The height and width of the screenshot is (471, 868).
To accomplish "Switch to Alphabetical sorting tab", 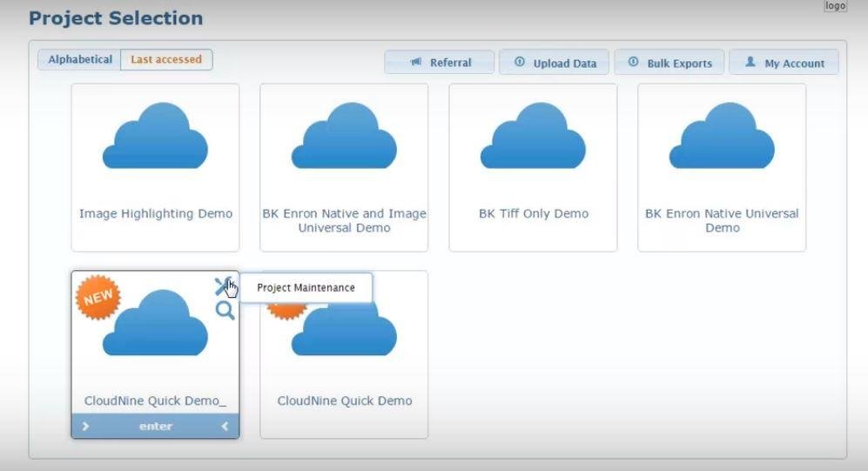I will (80, 60).
